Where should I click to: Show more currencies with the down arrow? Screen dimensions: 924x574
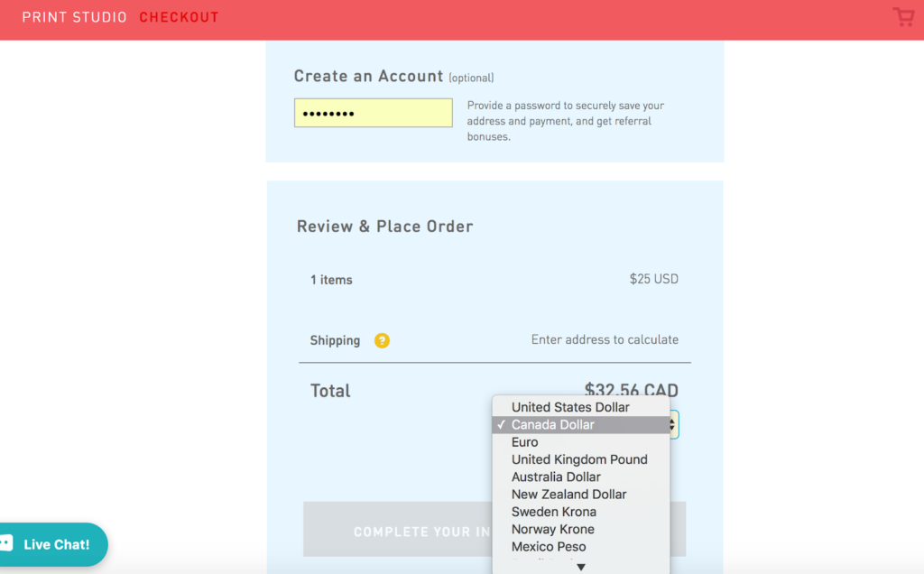[581, 567]
